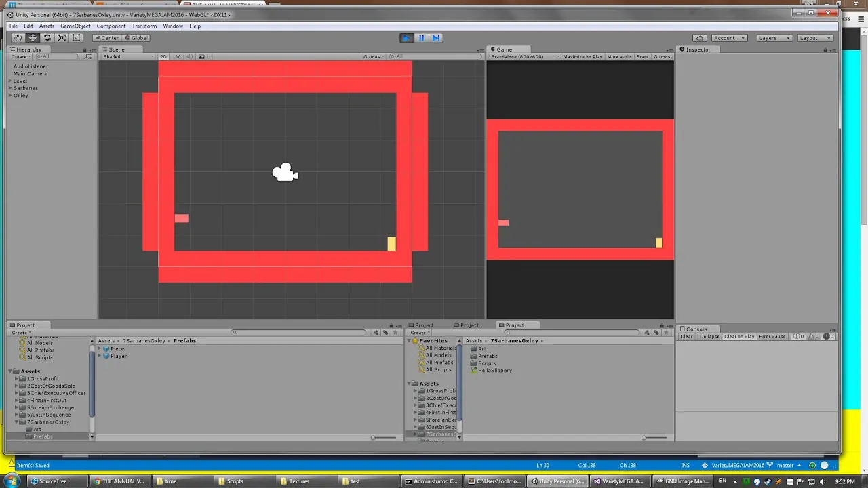Open the Component menu

tap(111, 26)
